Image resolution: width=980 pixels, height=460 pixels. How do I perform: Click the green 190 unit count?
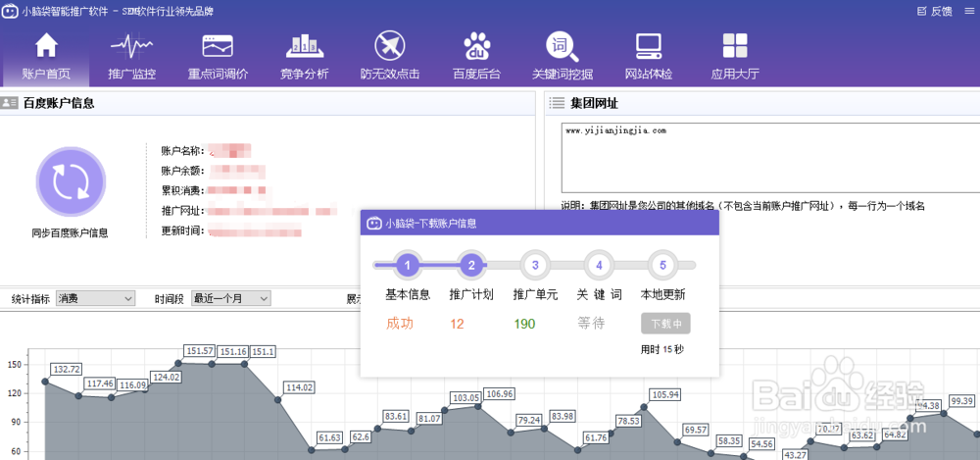524,325
